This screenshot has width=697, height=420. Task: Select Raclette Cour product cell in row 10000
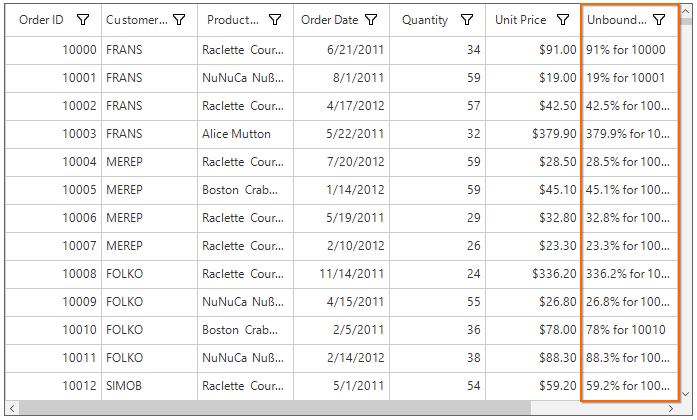245,50
